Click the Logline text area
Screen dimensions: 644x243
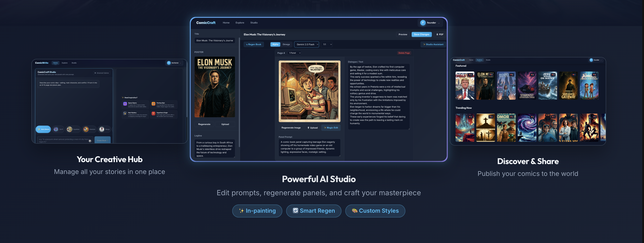[214, 149]
